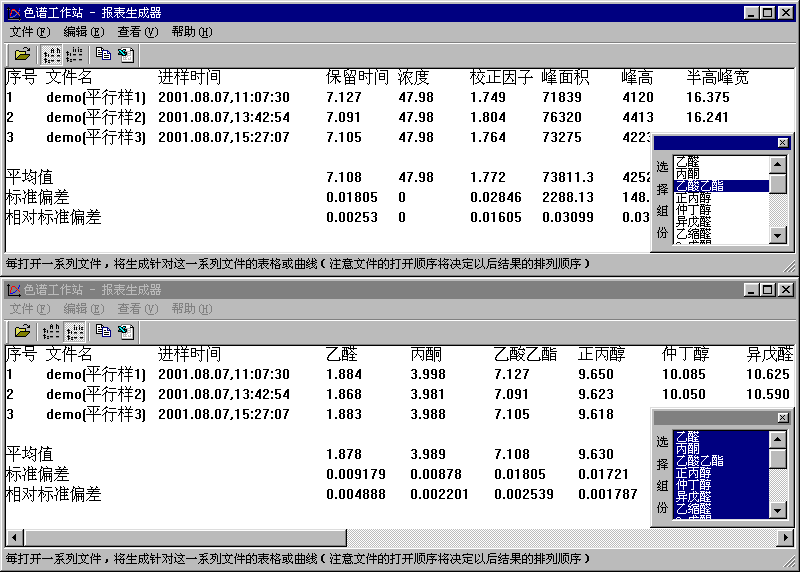Viewport: 800px width, 572px height.
Task: Select 丙酮 in bottom component list
Action: pos(721,449)
